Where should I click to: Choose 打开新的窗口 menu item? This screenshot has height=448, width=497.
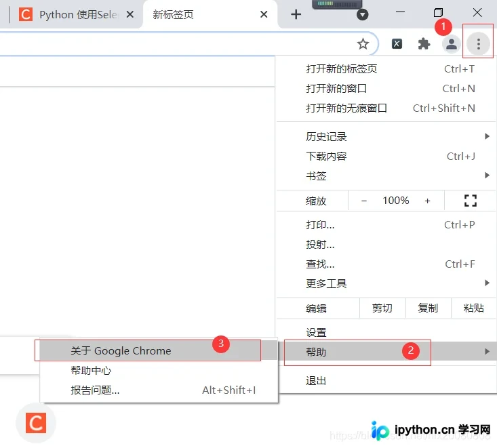point(386,88)
